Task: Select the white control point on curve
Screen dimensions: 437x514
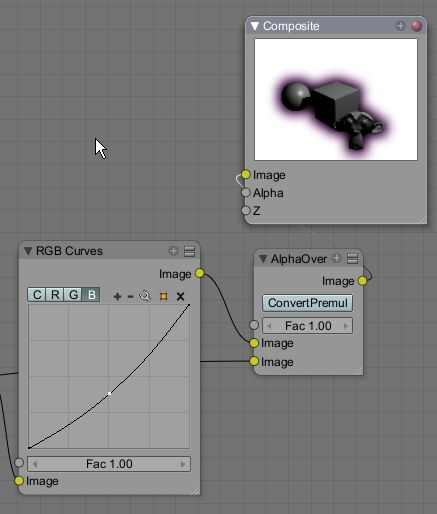Action: pyautogui.click(x=109, y=394)
